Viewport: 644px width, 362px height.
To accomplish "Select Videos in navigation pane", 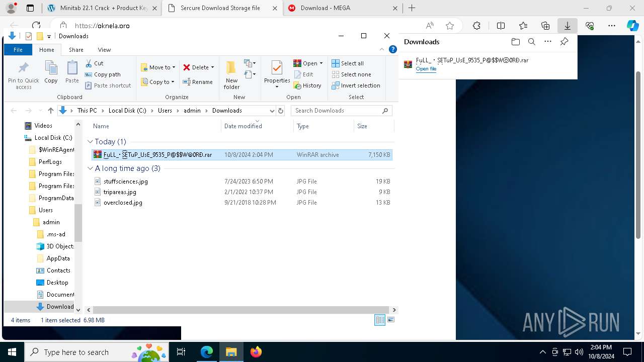I will tap(43, 126).
